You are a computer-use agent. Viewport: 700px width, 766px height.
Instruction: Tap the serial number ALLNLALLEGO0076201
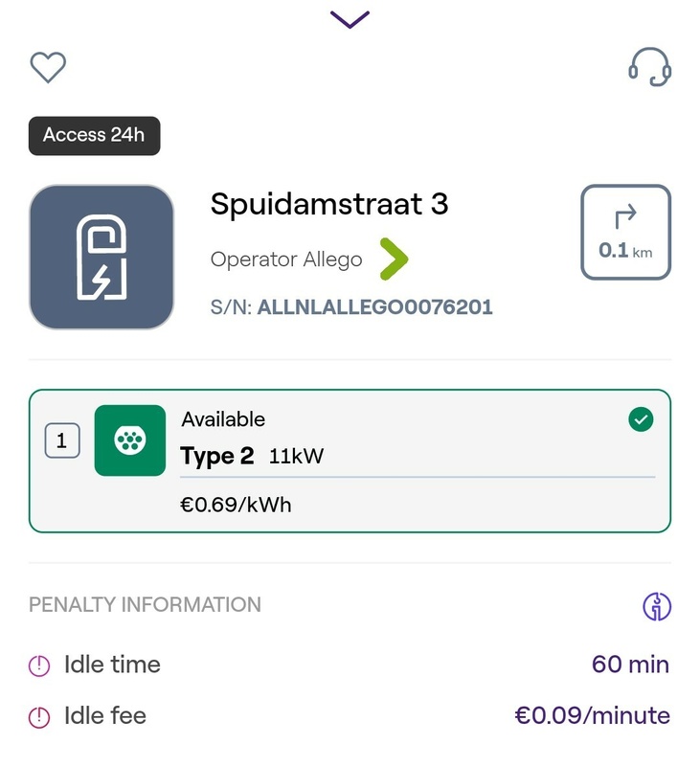tap(374, 307)
